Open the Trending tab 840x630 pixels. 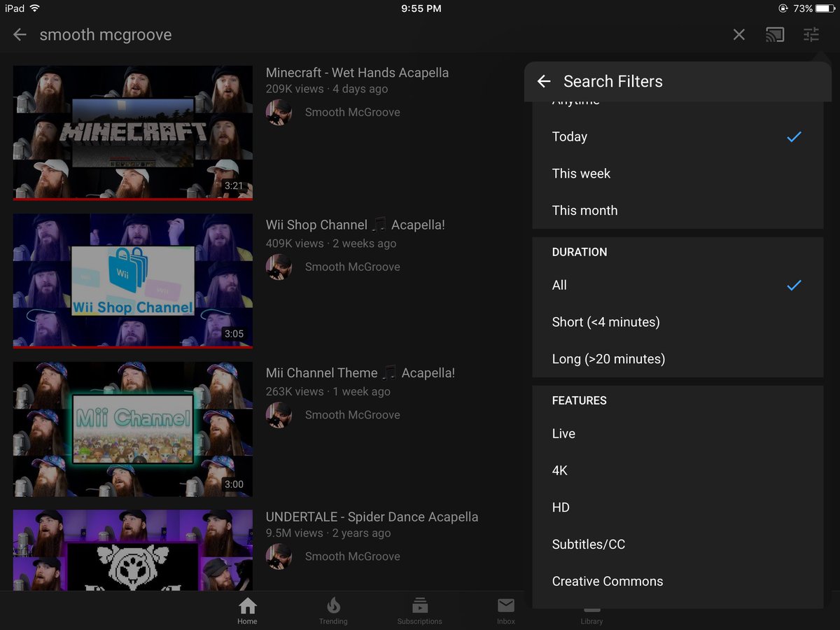tap(333, 611)
